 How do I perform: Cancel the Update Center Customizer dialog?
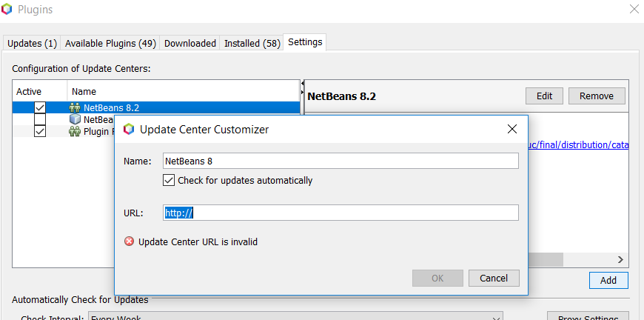click(494, 278)
